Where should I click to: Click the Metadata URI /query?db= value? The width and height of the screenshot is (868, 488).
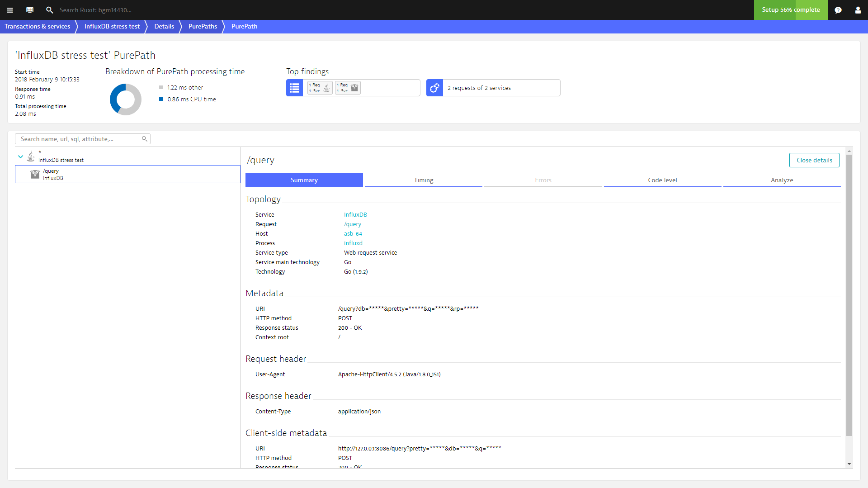[408, 309]
